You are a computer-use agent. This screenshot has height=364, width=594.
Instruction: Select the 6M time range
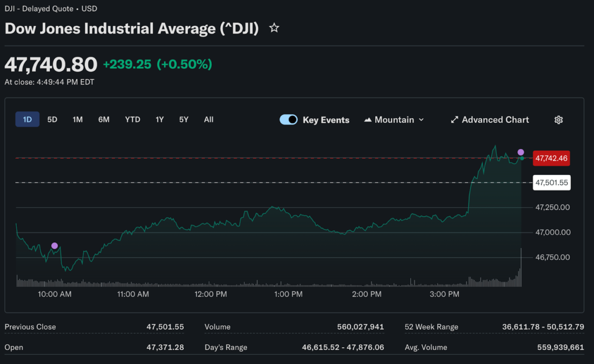(x=104, y=119)
